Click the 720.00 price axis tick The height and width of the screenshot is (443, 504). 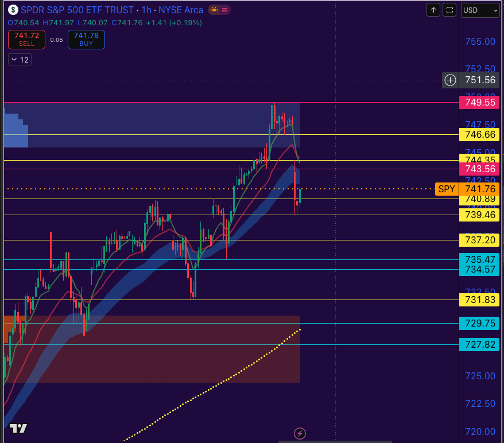480,432
